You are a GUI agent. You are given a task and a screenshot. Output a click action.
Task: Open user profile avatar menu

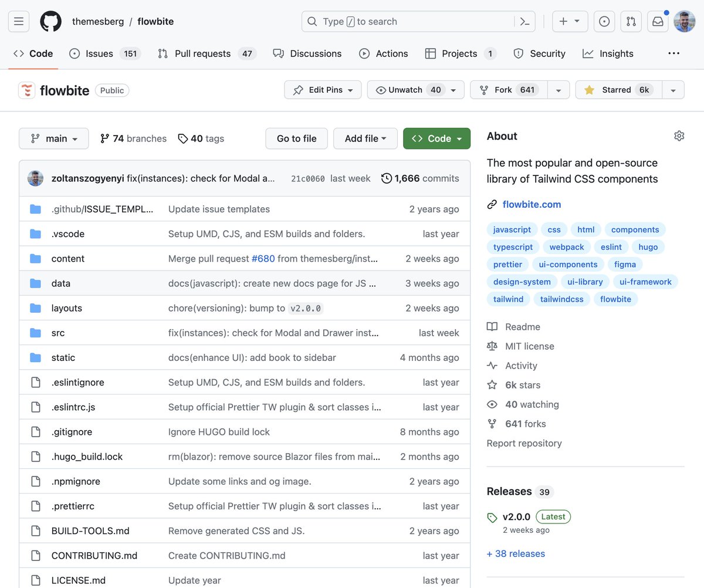click(x=685, y=22)
